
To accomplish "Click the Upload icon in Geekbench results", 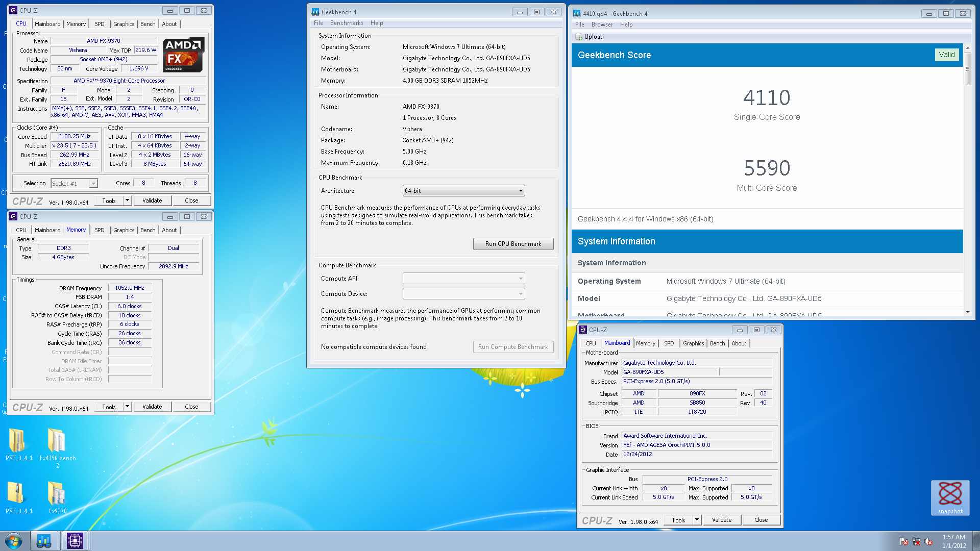I will coord(579,37).
